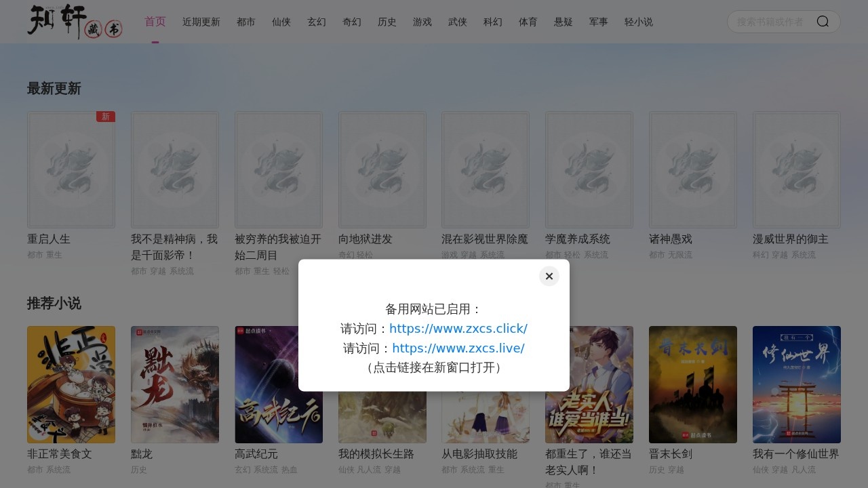Open the zxcs.click backup link
Viewport: 868px width, 488px height.
coord(458,329)
